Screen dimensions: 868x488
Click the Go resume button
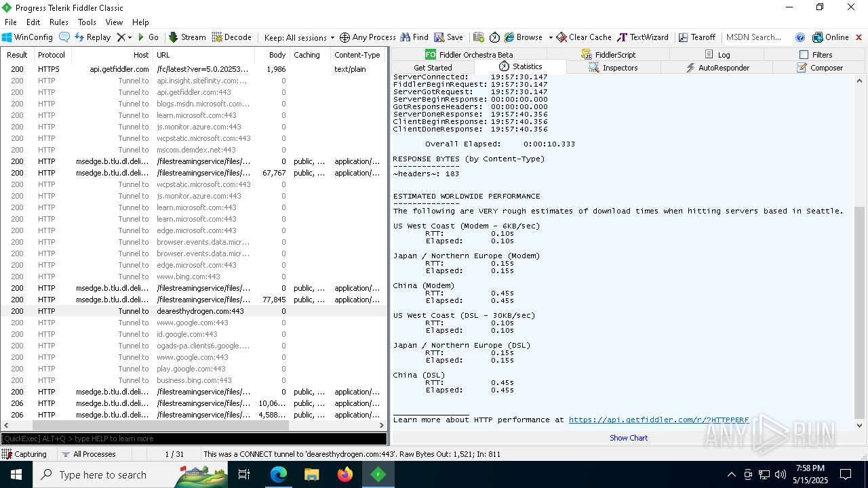[148, 37]
